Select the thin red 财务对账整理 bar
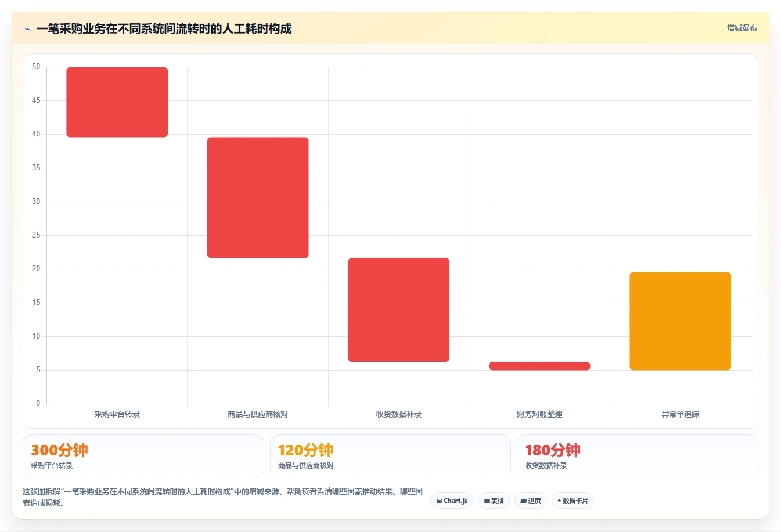 click(539, 366)
